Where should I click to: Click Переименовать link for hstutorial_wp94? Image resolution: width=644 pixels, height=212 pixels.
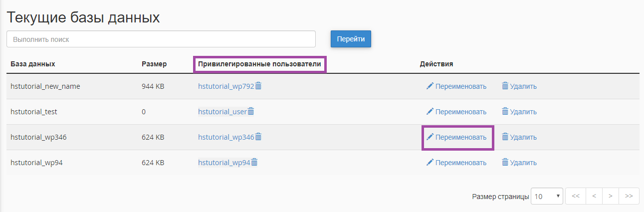click(x=460, y=162)
